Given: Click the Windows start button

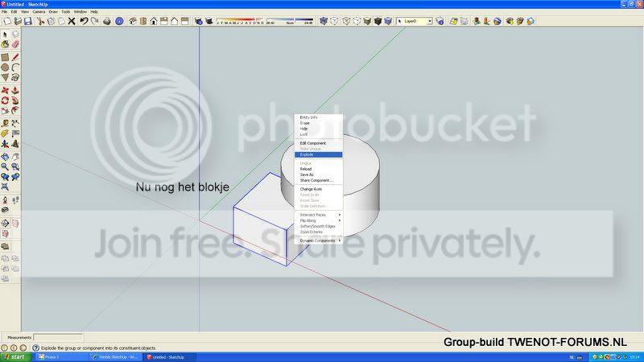Looking at the screenshot, I should pyautogui.click(x=15, y=357).
